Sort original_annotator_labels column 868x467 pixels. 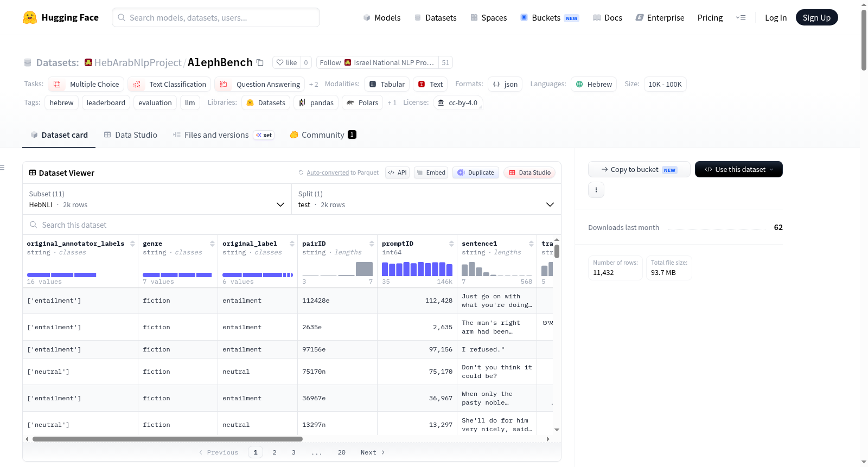[132, 244]
